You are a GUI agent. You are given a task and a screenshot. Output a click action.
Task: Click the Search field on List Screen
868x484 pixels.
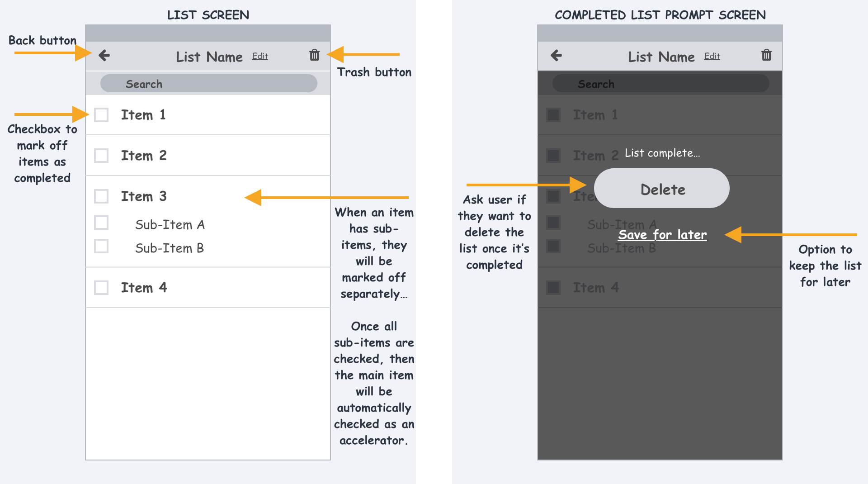[208, 84]
